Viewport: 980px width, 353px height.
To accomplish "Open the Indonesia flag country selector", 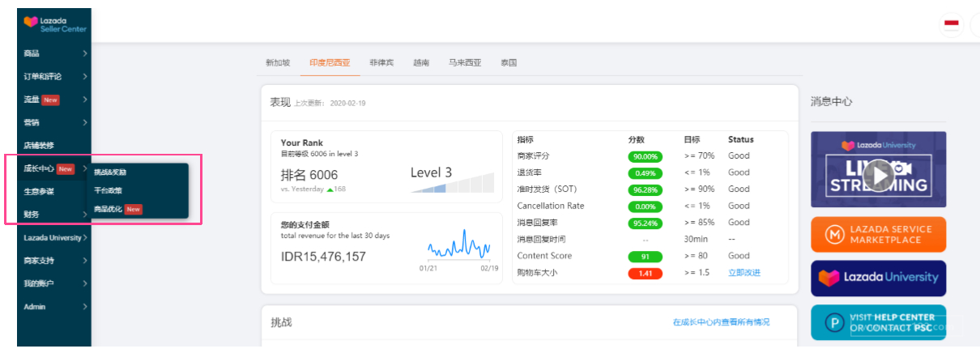I will click(952, 24).
